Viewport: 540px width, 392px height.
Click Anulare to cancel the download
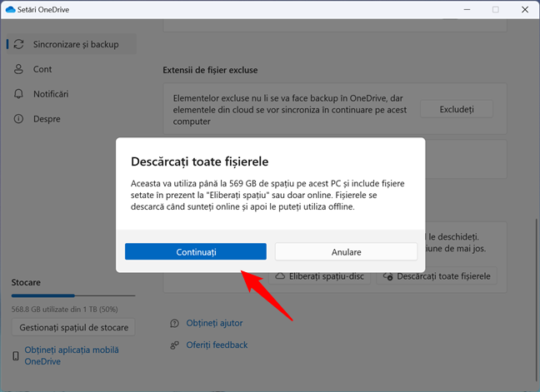tap(346, 251)
